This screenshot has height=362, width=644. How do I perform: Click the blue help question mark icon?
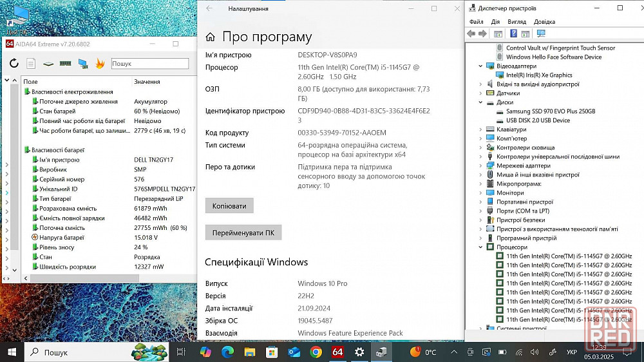(513, 33)
